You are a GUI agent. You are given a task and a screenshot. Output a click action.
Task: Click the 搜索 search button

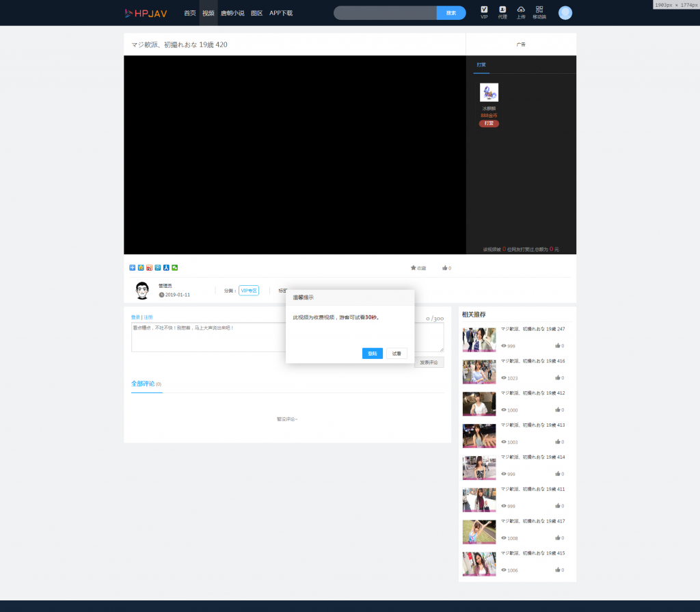(451, 13)
